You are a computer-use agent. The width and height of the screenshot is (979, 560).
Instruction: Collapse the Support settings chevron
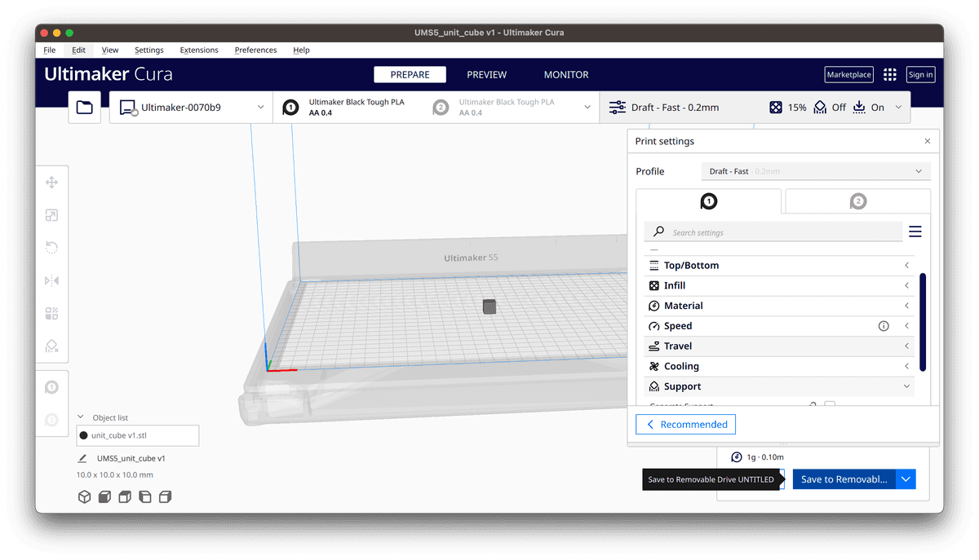coord(907,386)
